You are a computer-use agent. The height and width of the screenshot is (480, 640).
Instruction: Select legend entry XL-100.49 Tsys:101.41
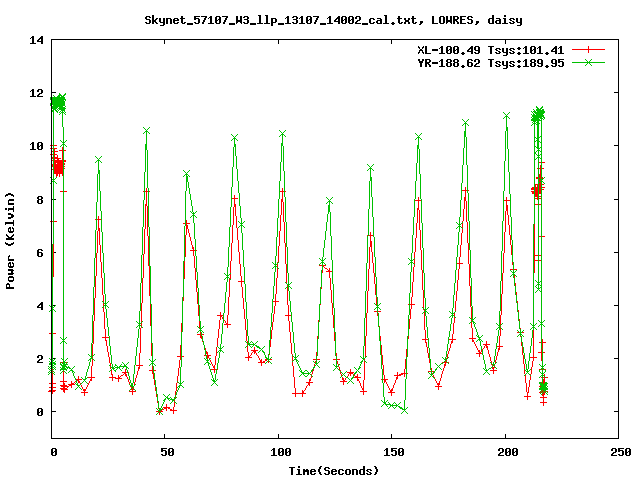pyautogui.click(x=491, y=50)
